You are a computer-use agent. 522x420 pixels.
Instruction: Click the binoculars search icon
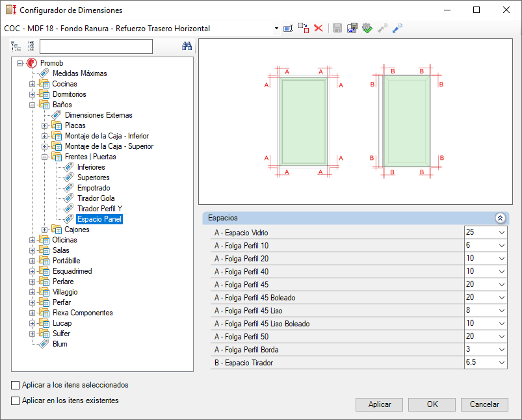187,46
